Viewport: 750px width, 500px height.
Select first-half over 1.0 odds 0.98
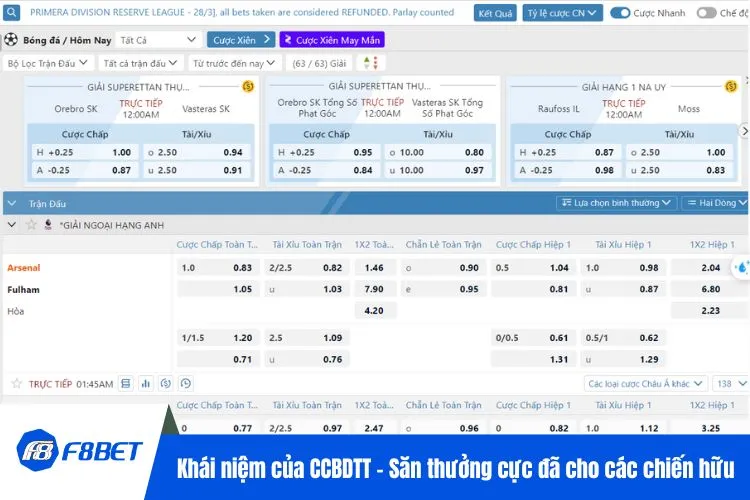[622, 267]
